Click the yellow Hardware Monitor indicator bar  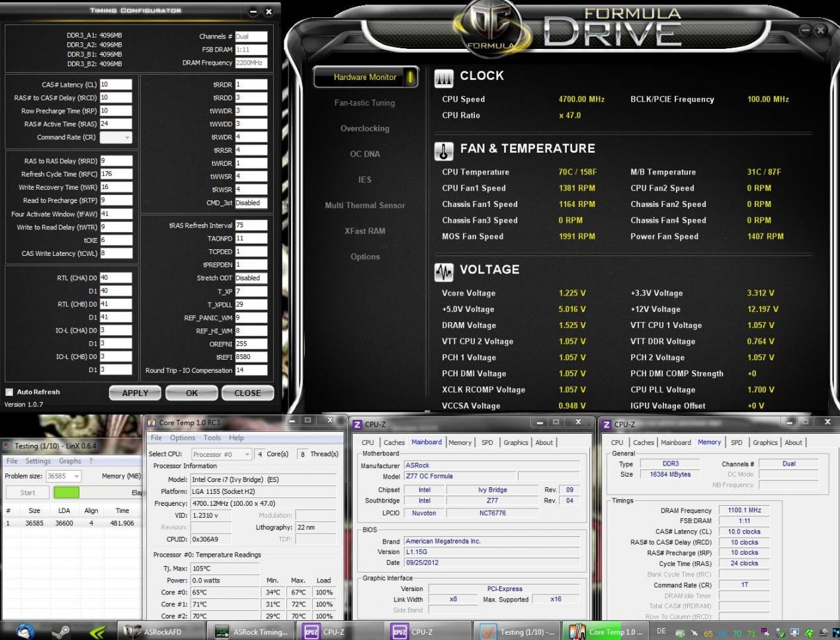point(411,77)
